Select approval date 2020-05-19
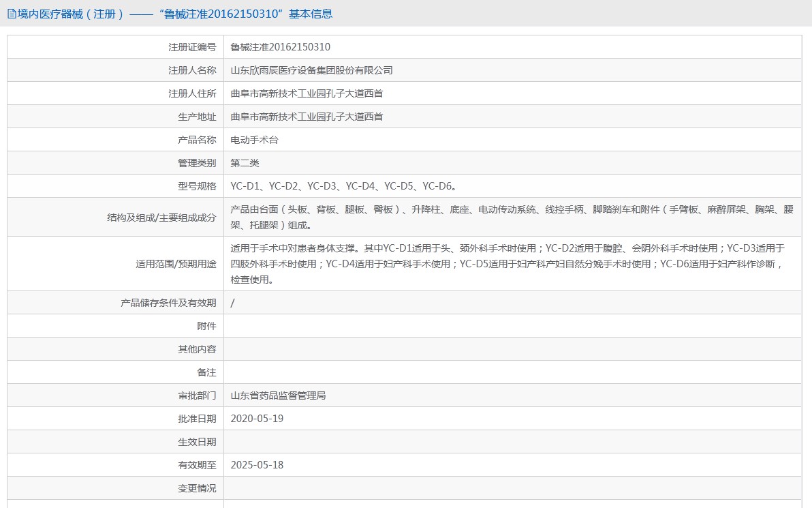 point(257,419)
